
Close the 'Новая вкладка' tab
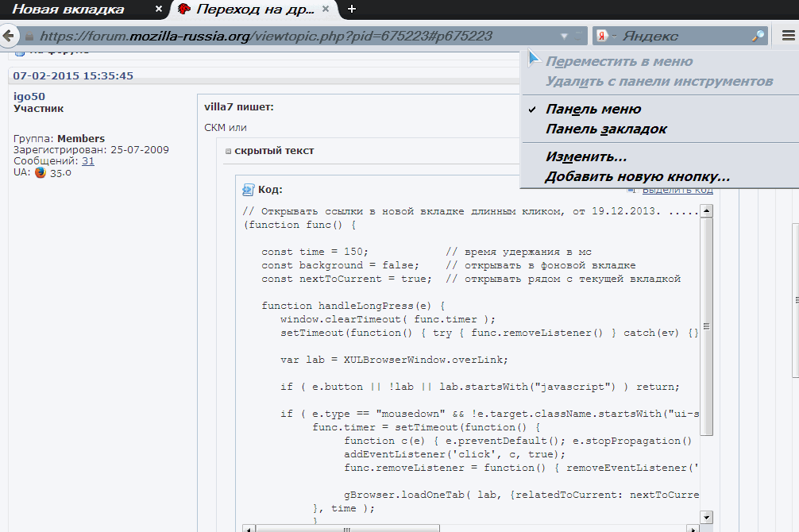tap(159, 10)
